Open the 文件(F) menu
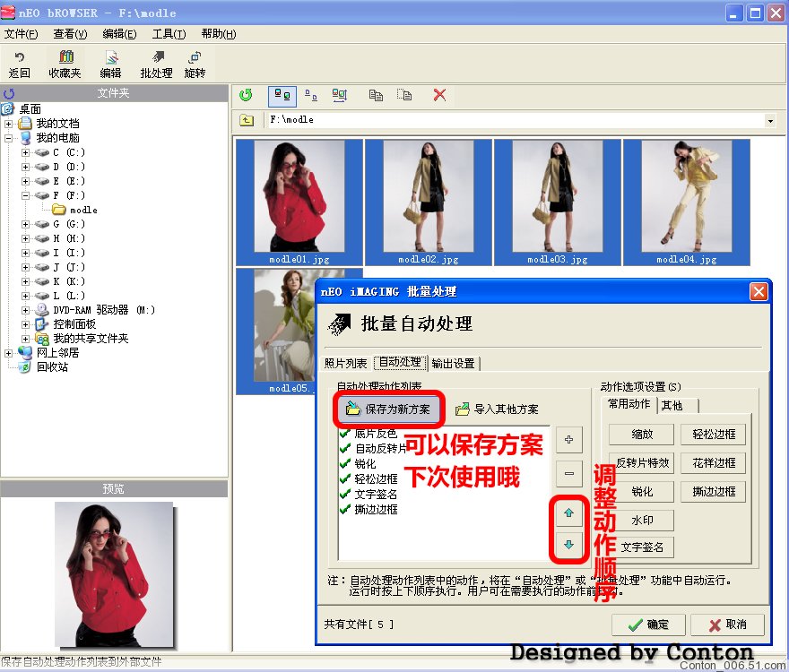Image resolution: width=789 pixels, height=672 pixels. point(22,34)
